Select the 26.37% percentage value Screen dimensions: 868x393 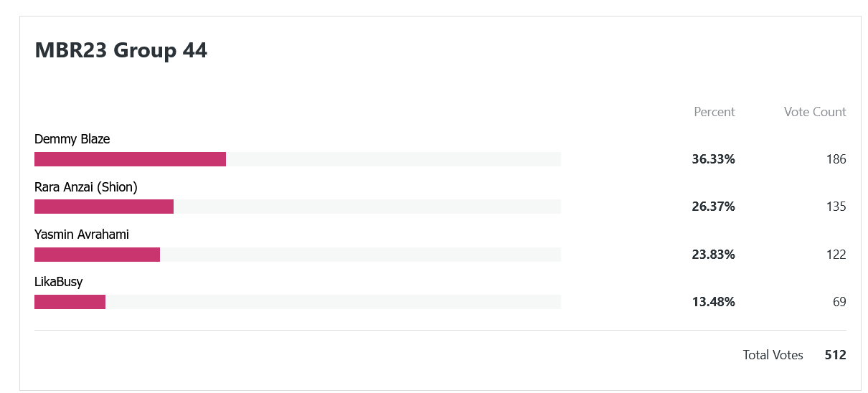(713, 207)
